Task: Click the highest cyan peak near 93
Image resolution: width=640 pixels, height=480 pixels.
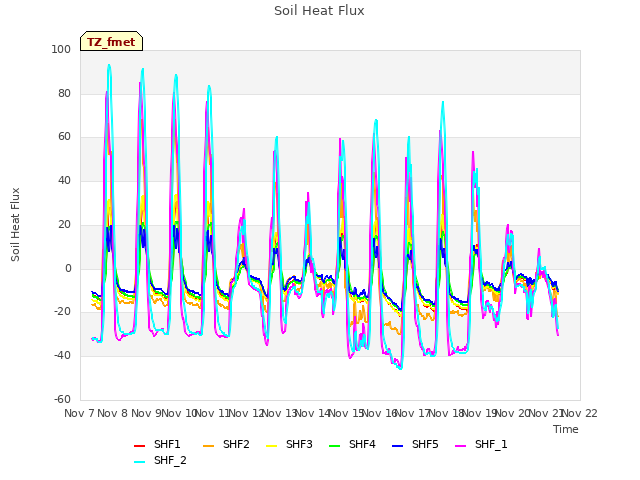Action: (x=109, y=65)
